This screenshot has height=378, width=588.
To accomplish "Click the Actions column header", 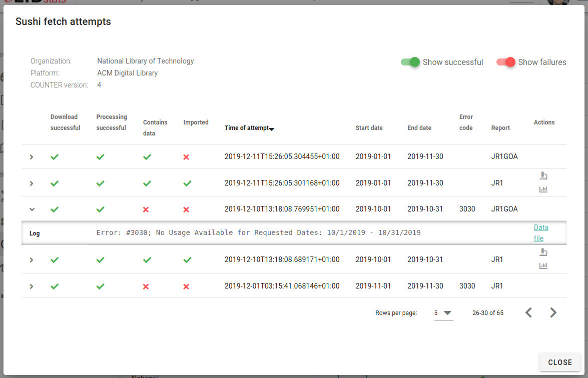I will [544, 122].
